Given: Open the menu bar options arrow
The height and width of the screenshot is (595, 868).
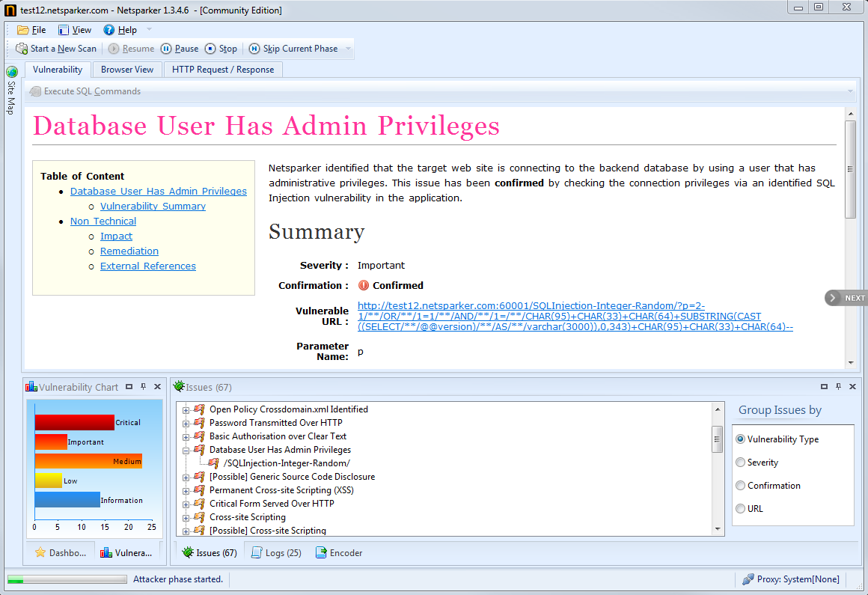Looking at the screenshot, I should [x=149, y=29].
